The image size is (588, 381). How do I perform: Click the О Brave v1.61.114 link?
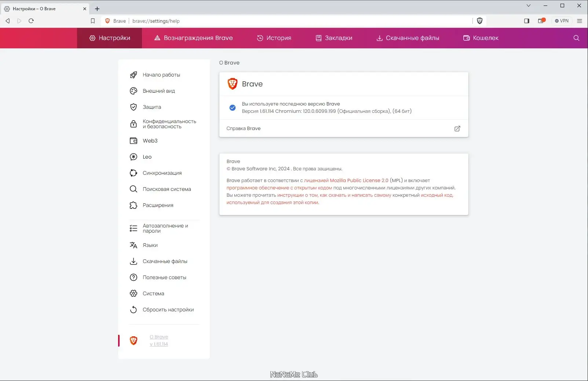[158, 340]
